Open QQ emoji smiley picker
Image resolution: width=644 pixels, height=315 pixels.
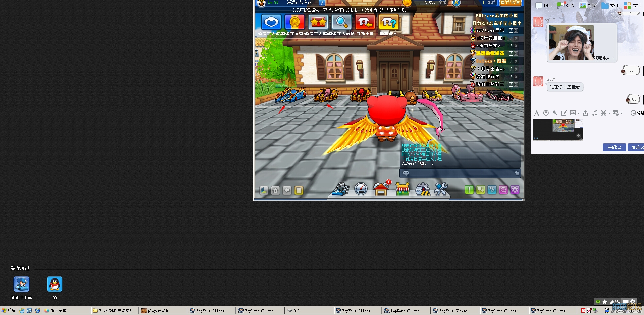(x=546, y=113)
